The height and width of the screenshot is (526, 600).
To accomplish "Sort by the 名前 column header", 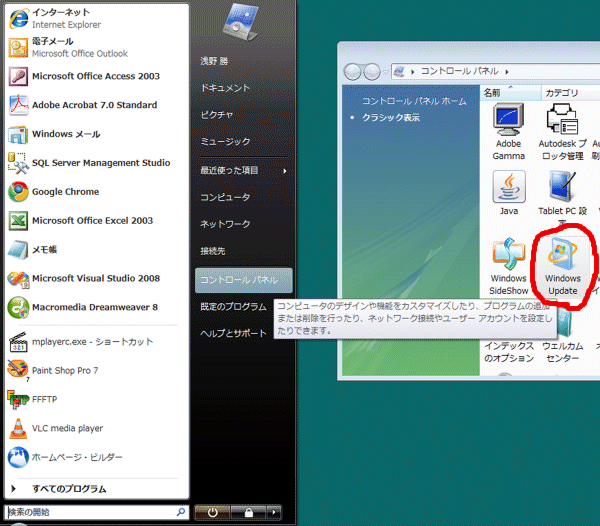I will (510, 93).
